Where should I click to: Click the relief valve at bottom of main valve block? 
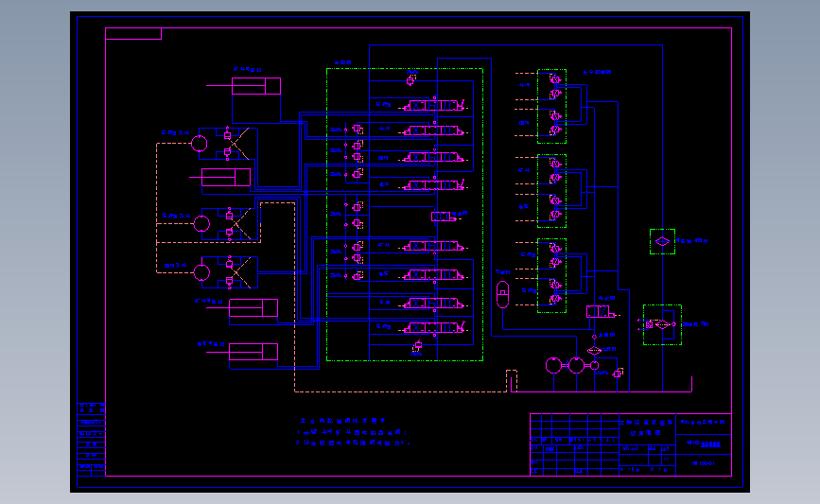point(417,345)
